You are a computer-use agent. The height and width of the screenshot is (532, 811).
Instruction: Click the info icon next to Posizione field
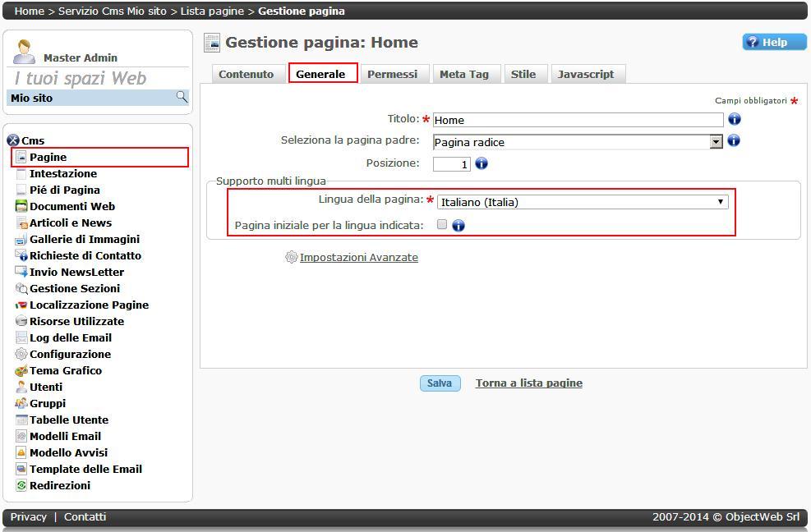click(482, 163)
